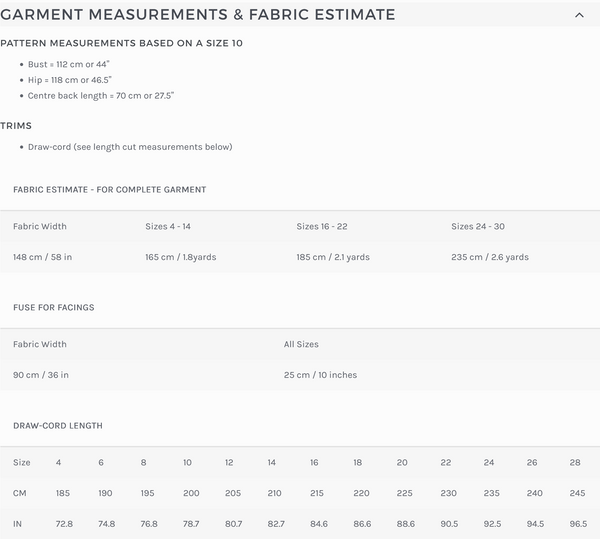Select size 22 column header
600x539 pixels.
pos(446,462)
